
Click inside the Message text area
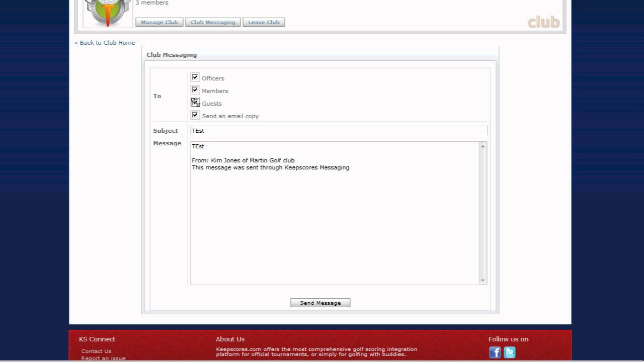click(x=335, y=213)
